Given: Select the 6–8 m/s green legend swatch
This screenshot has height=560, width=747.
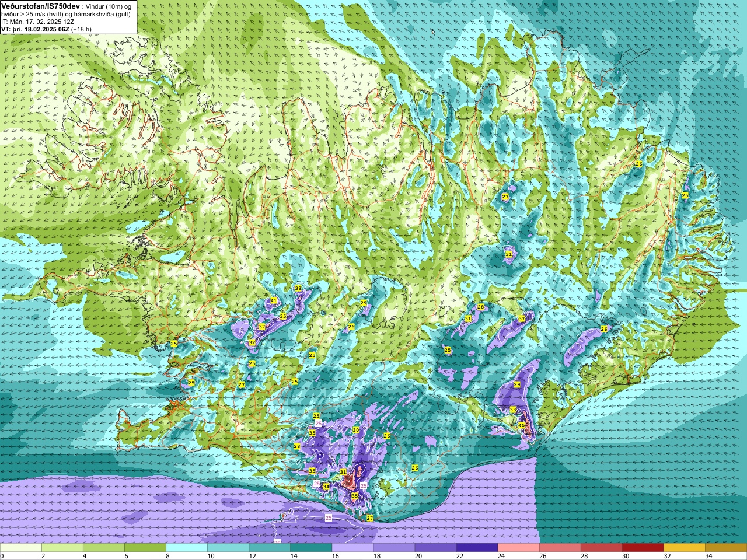Looking at the screenshot, I should [x=145, y=548].
